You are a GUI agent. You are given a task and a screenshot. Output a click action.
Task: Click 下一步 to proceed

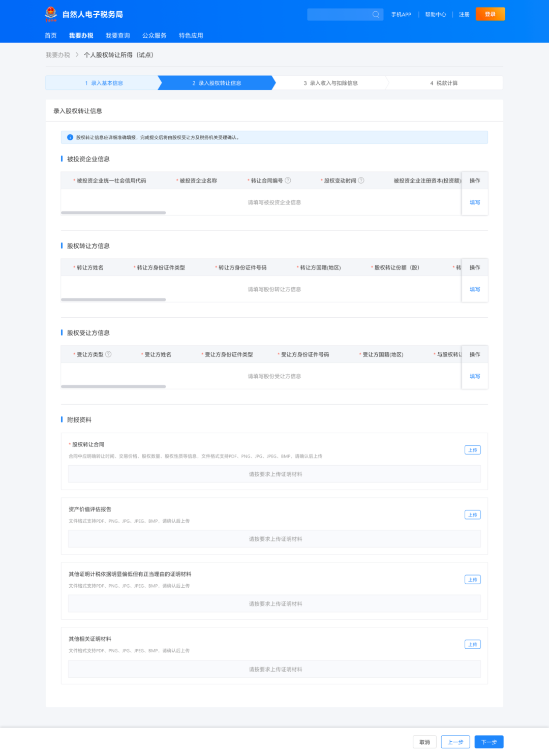tap(489, 742)
